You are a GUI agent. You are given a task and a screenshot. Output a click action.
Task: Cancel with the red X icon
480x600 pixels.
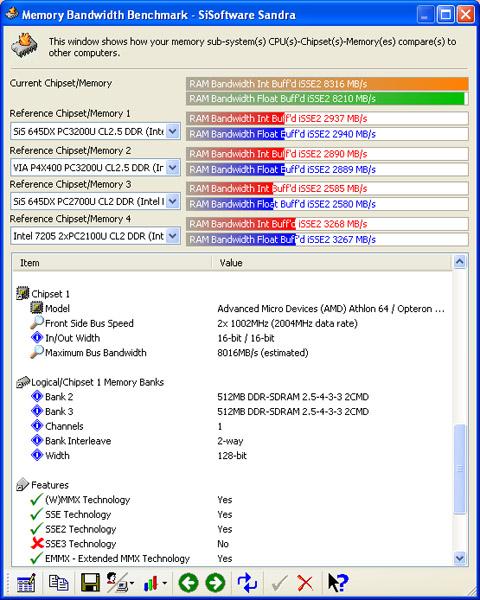(x=305, y=584)
